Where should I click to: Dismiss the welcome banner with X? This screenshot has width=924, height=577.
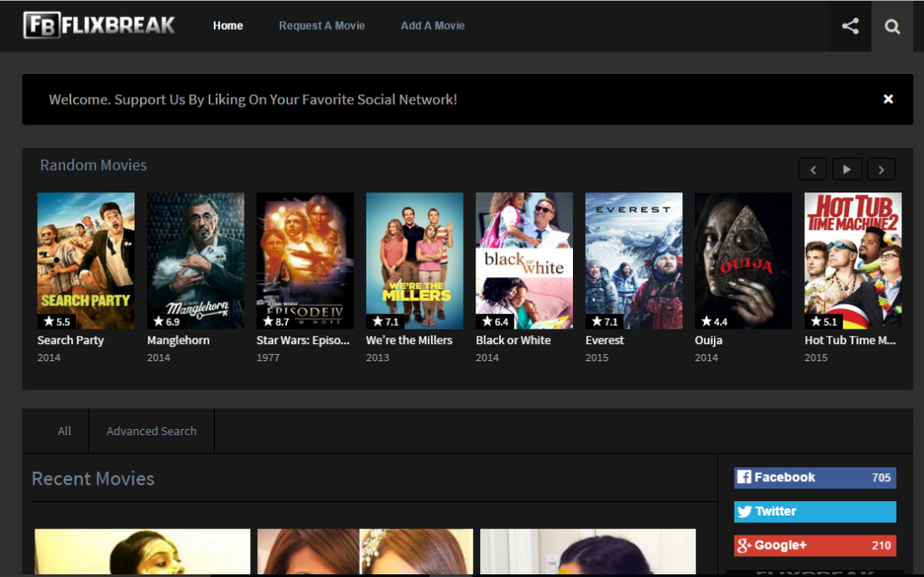(888, 99)
